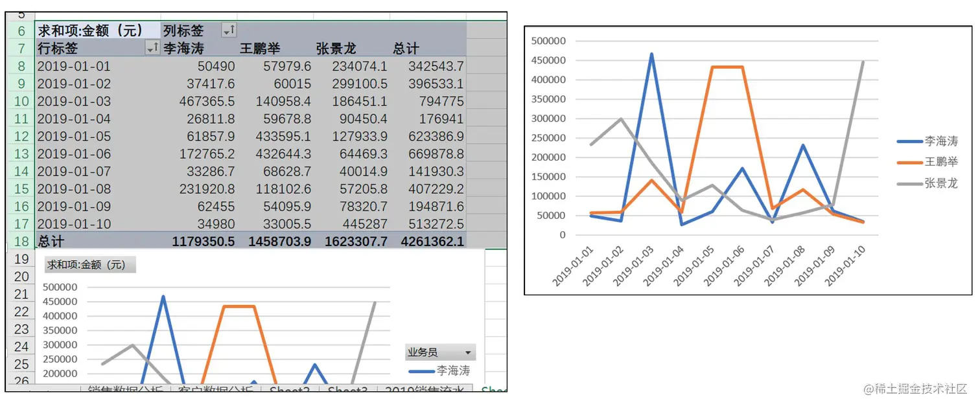
Task: Select cell with value 26811.8
Action: (210, 119)
